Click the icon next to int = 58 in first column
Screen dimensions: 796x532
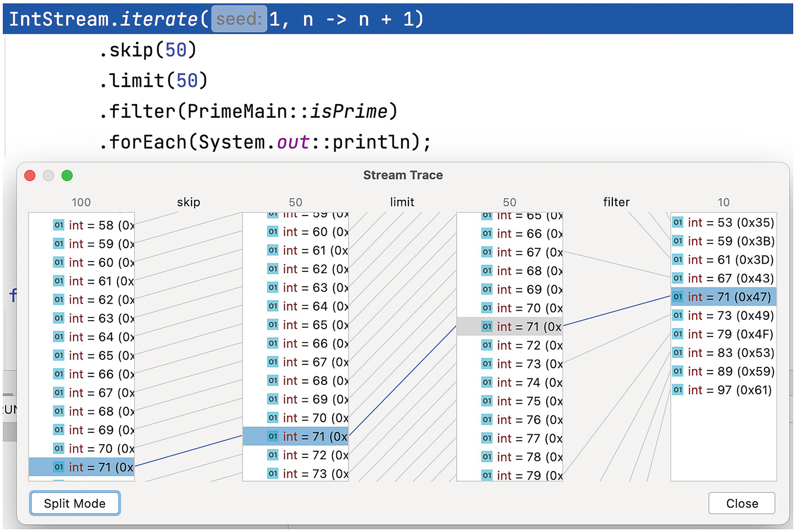pos(59,225)
